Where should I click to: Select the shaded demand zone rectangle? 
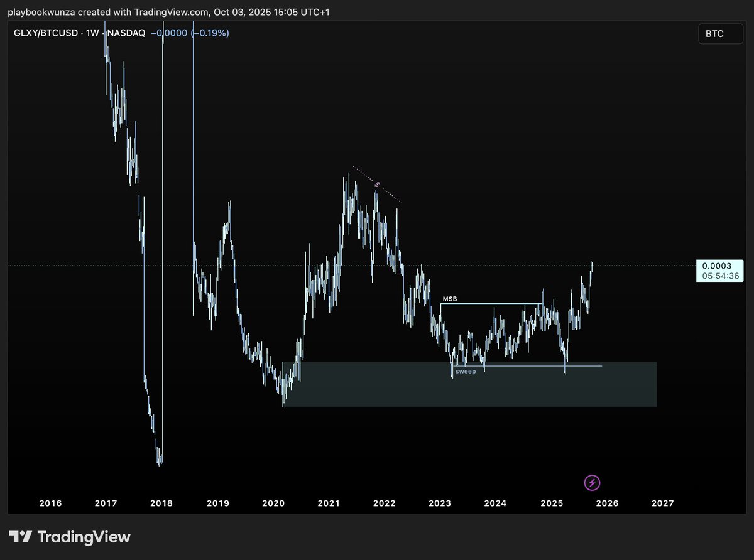[x=469, y=384]
